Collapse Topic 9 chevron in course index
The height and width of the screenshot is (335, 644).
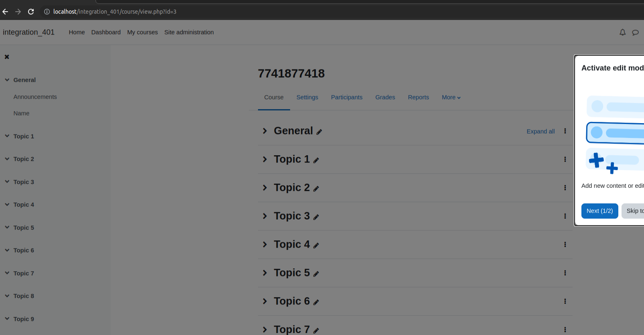click(7, 319)
